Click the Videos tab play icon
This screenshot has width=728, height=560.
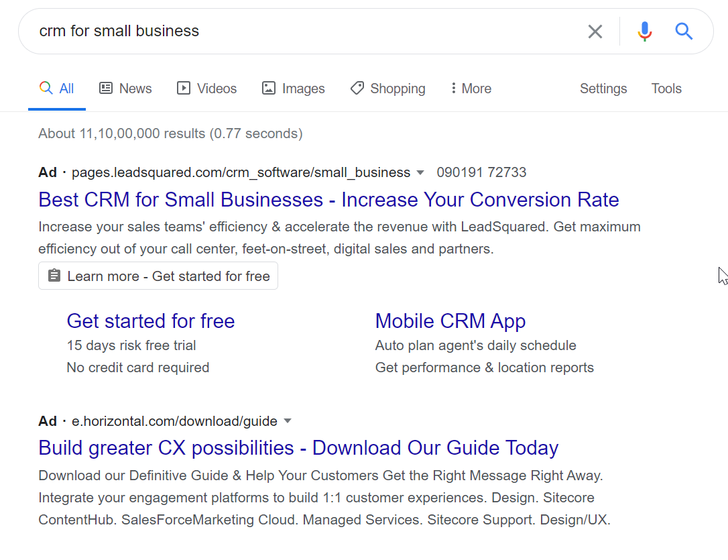(184, 89)
